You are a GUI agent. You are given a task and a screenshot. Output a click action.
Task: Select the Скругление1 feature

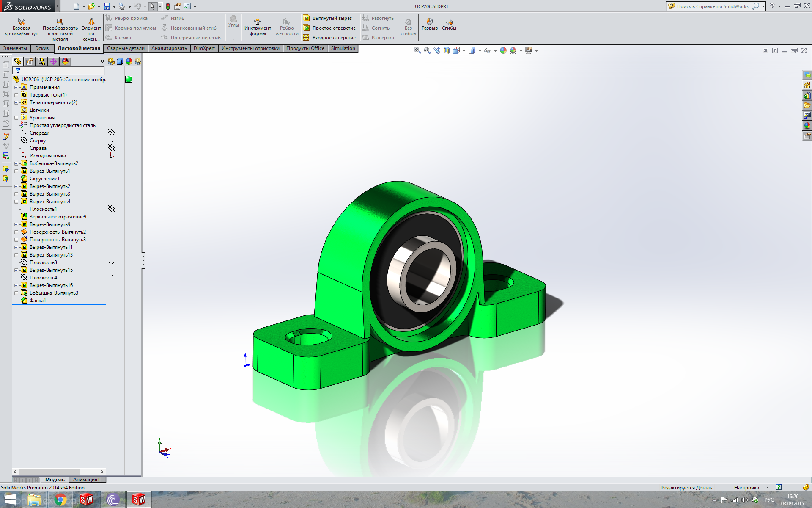coord(40,179)
